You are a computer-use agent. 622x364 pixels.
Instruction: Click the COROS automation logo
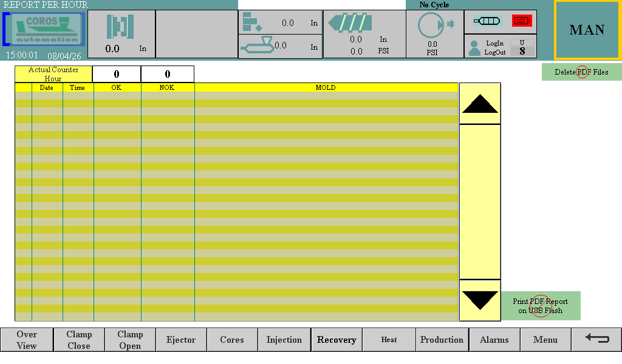44,29
